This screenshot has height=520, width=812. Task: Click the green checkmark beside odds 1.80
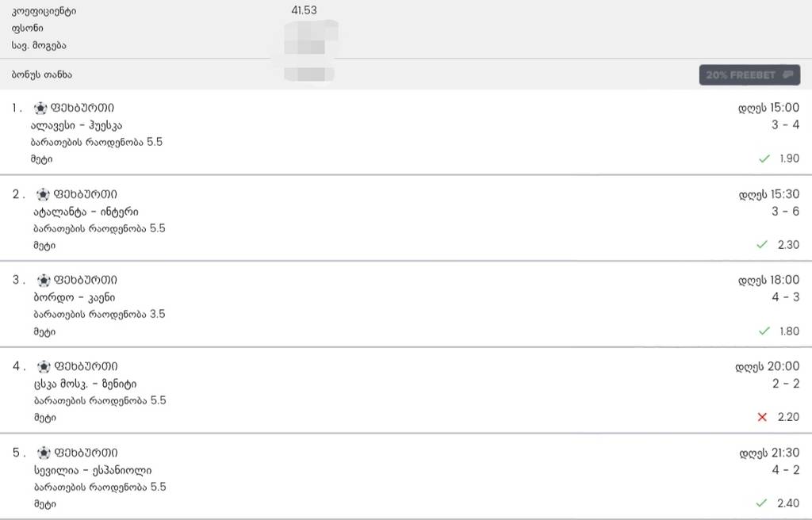764,331
